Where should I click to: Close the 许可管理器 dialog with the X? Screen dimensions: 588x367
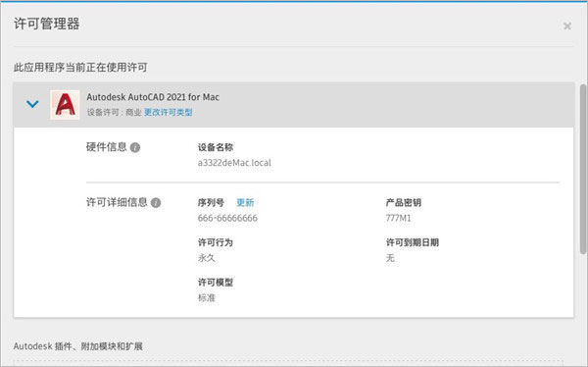(x=567, y=26)
